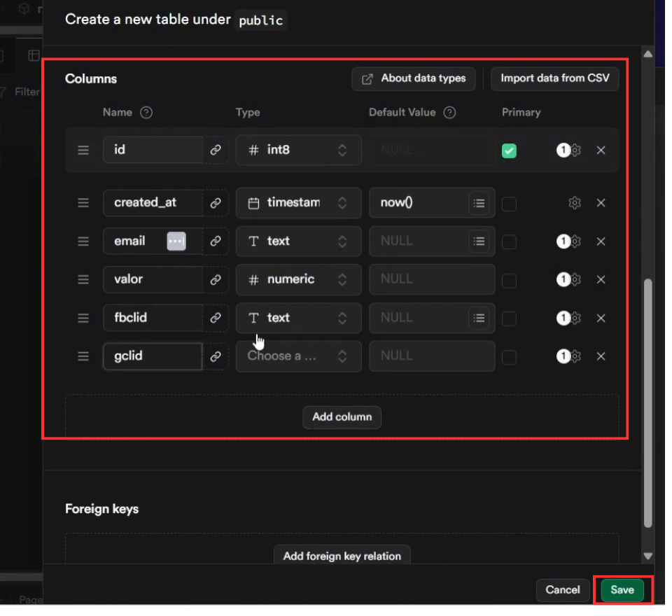Change the int8 type dropdown for id
Viewport: 672px width, 616px height.
[x=298, y=150]
